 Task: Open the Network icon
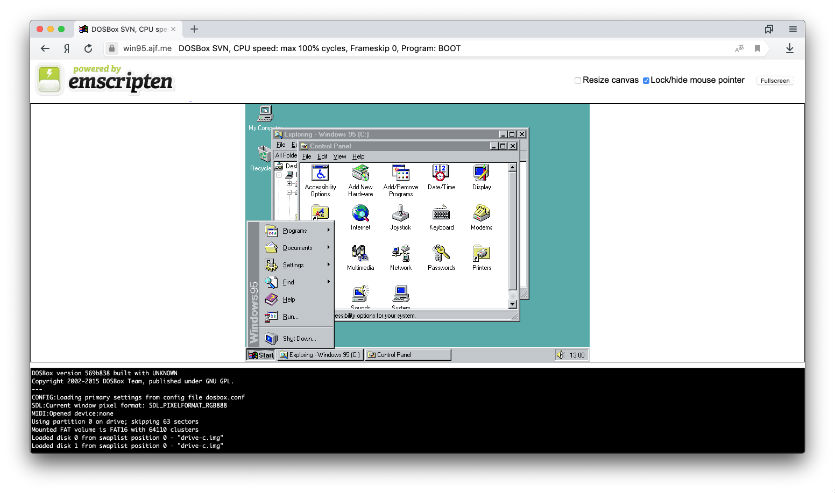coord(400,255)
